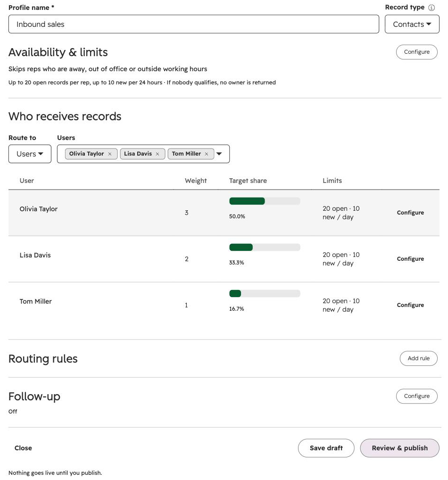Click the Weight column header
This screenshot has height=480, width=448.
click(196, 181)
